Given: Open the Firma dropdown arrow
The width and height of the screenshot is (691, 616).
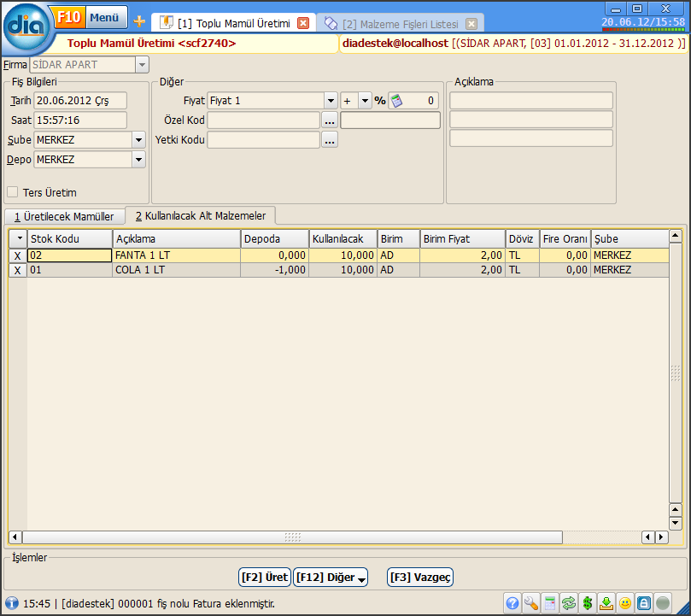Looking at the screenshot, I should click(x=142, y=65).
